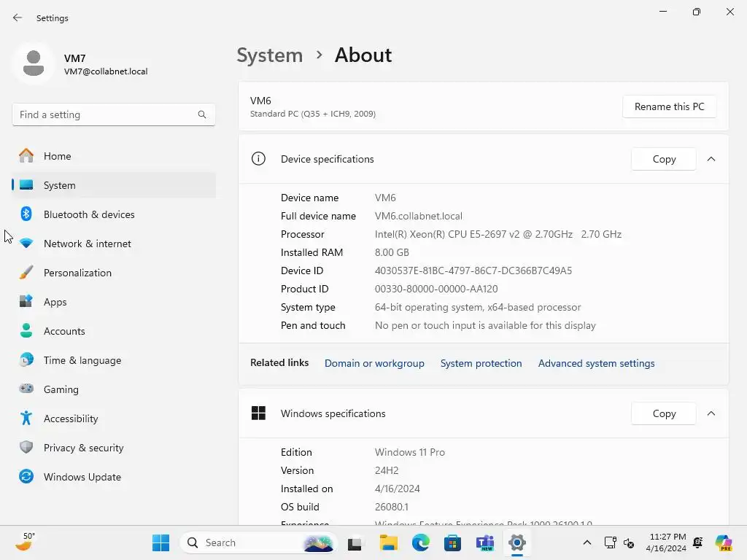This screenshot has width=747, height=560.
Task: Select Gaming in the sidebar
Action: [x=113, y=389]
